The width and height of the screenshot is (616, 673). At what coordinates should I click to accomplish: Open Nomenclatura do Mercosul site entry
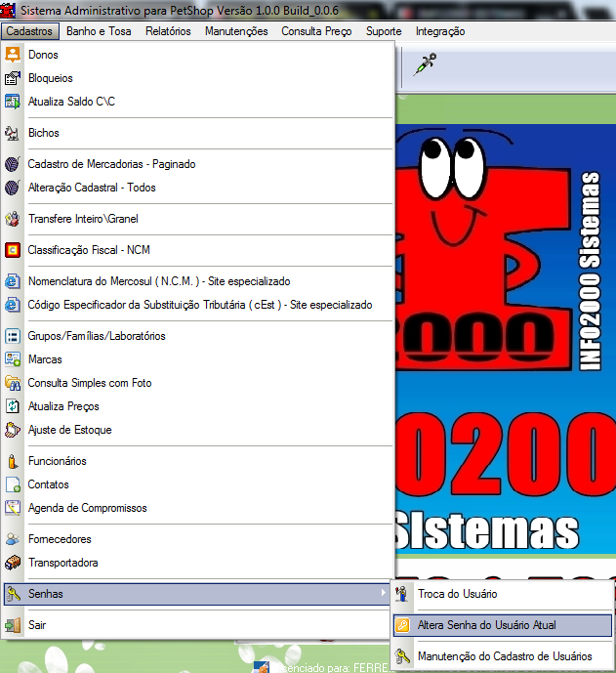click(x=198, y=281)
